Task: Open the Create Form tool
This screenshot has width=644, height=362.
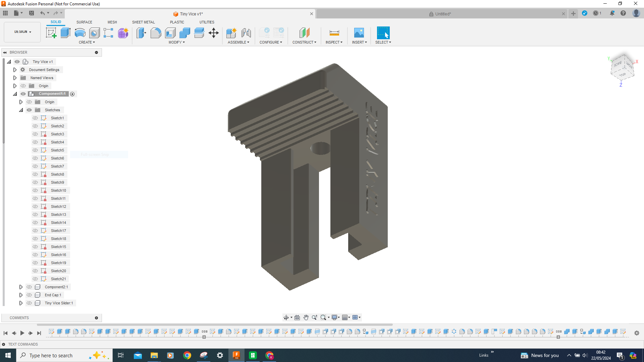Action: click(x=123, y=33)
